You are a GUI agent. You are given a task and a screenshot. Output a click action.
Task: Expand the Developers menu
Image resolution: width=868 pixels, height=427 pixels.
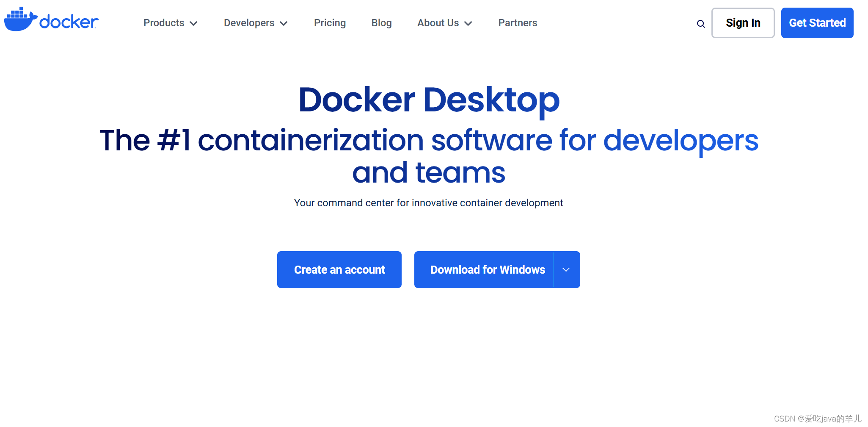(x=256, y=23)
